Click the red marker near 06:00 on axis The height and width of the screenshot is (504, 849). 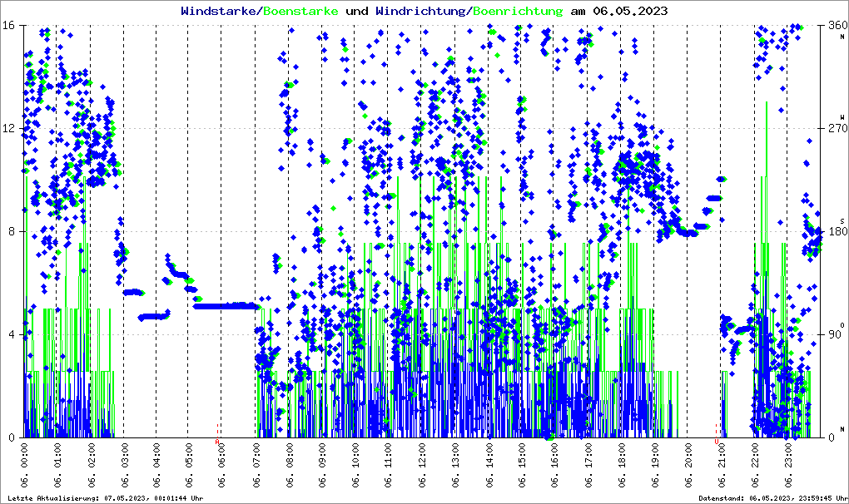click(217, 442)
